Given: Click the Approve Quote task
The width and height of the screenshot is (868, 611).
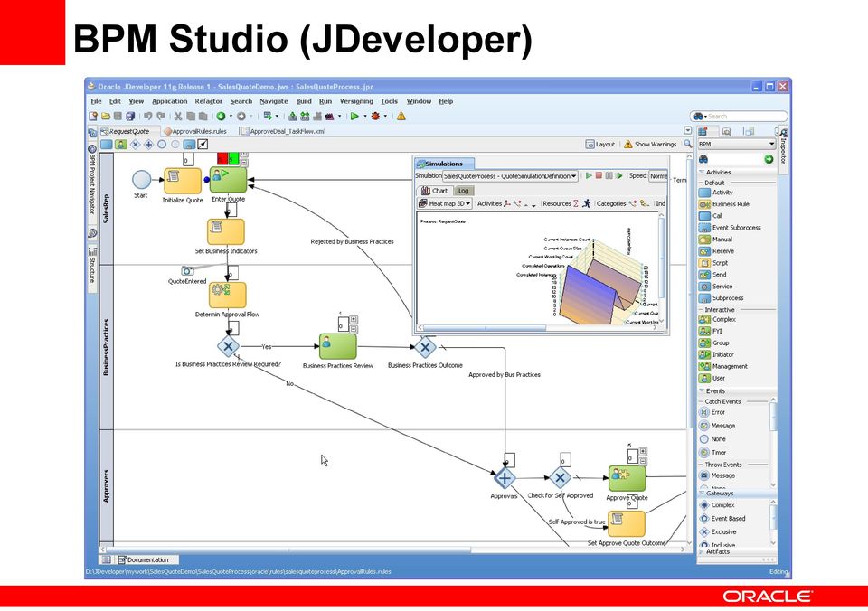Looking at the screenshot, I should click(x=627, y=478).
